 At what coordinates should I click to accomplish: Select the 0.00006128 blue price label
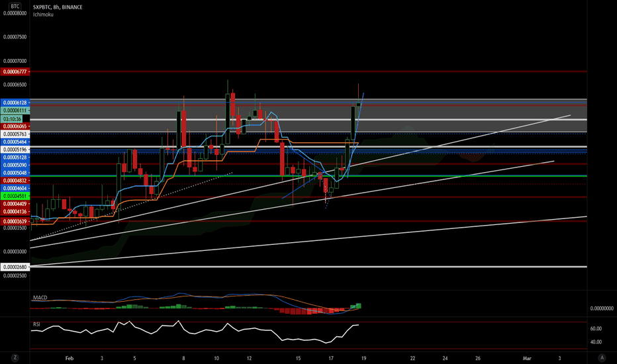15,103
